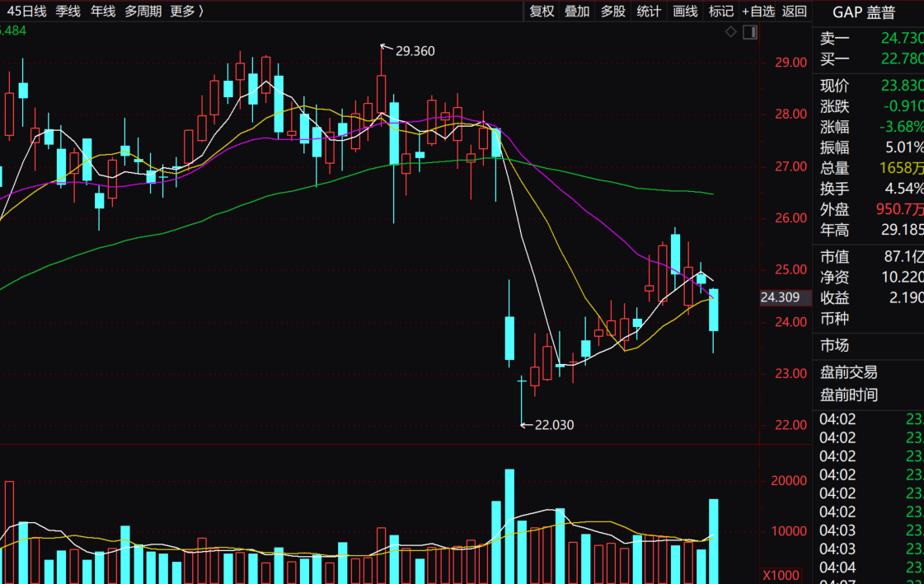Select the 画线 drawing tool

pyautogui.click(x=685, y=11)
